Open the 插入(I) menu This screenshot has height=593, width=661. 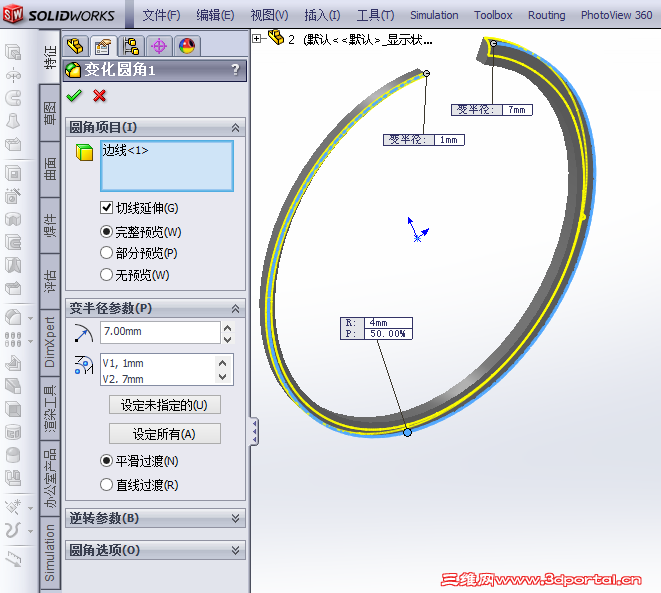coord(322,15)
